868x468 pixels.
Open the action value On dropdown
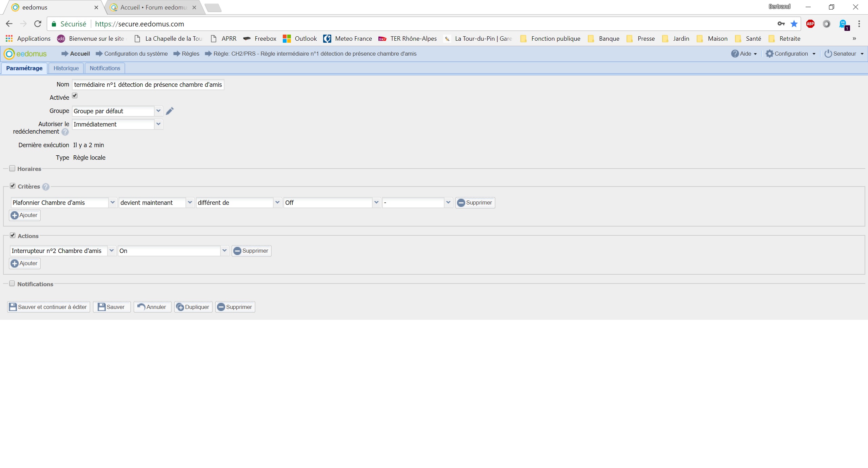click(224, 251)
